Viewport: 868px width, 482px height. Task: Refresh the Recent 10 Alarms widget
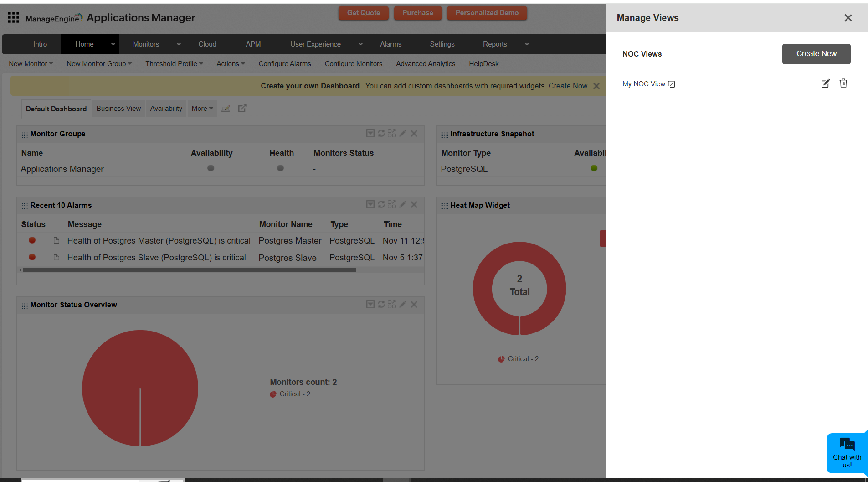pyautogui.click(x=381, y=204)
